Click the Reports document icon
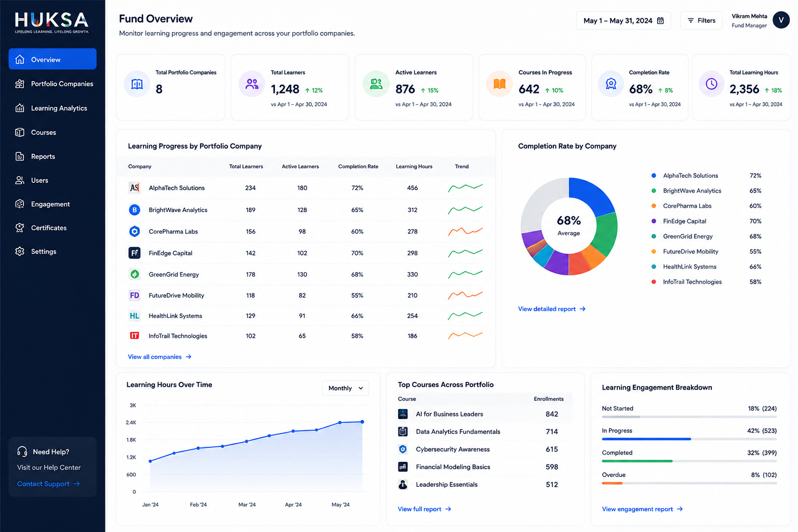The height and width of the screenshot is (532, 798). [20, 156]
